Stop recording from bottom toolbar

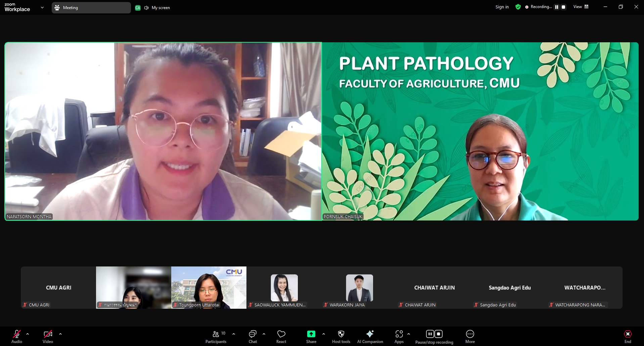(x=439, y=334)
